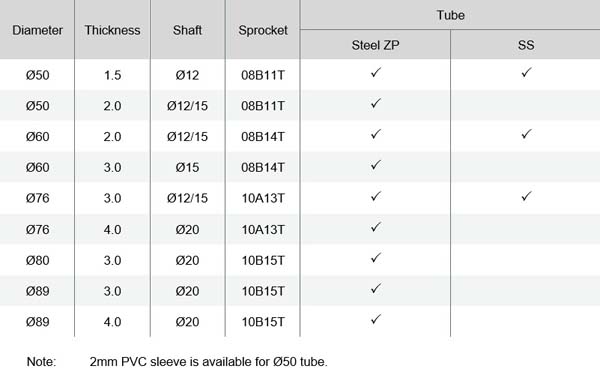Select the Thickness column header

point(112,30)
